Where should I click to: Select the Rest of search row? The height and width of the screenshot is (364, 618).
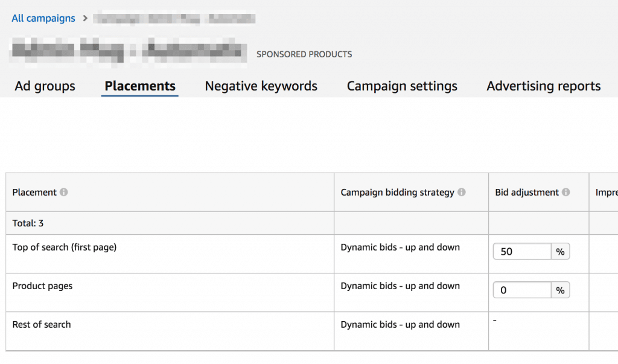pos(42,325)
